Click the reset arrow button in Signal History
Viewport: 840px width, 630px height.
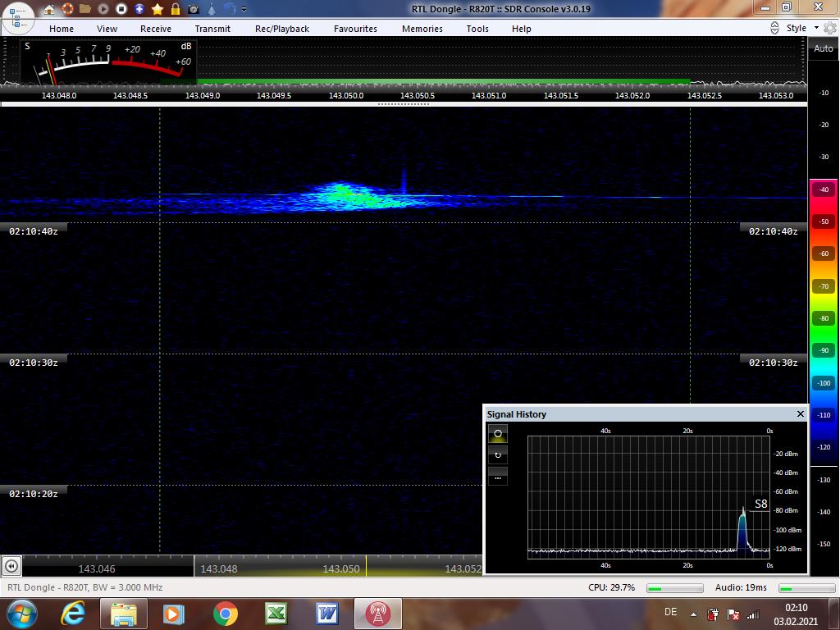tap(498, 455)
